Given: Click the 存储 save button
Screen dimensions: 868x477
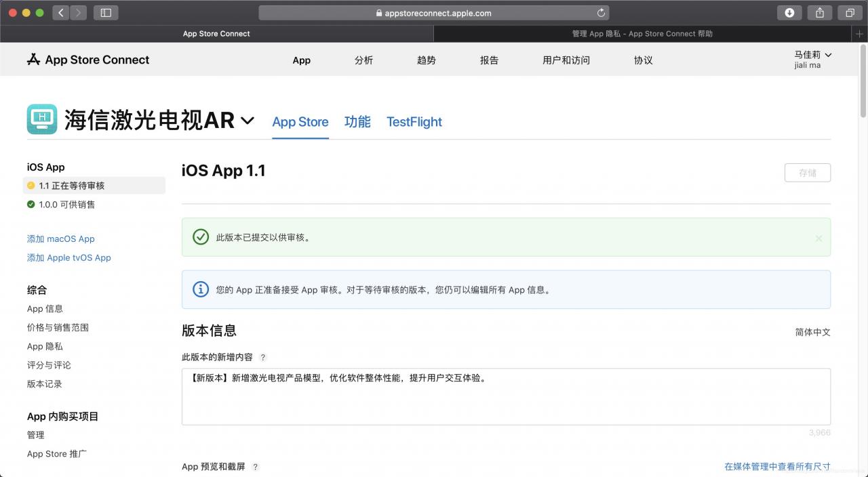Looking at the screenshot, I should pos(808,173).
